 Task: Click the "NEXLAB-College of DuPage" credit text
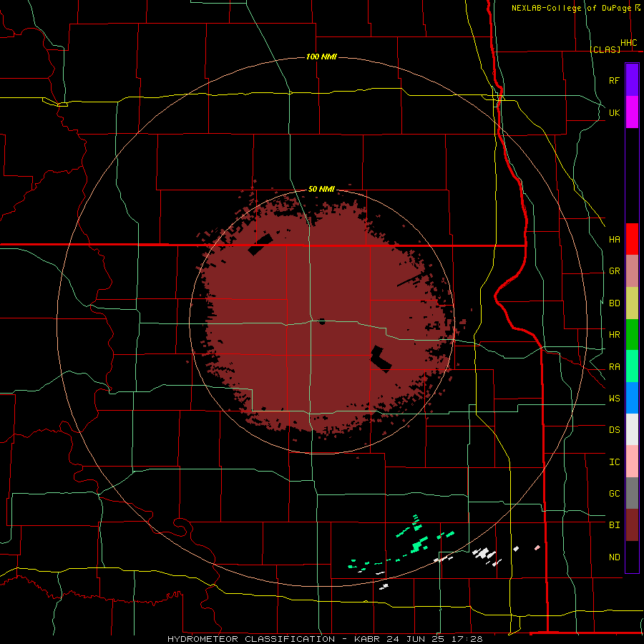572,8
